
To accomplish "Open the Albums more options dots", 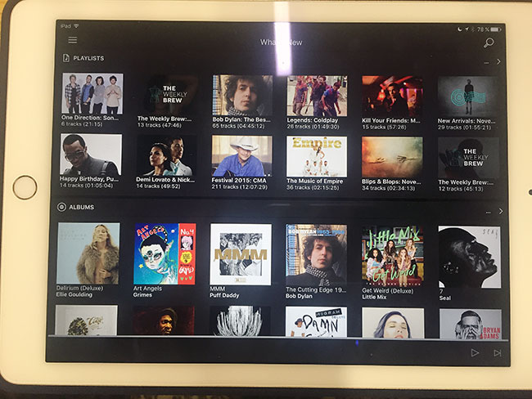I will click(x=489, y=213).
